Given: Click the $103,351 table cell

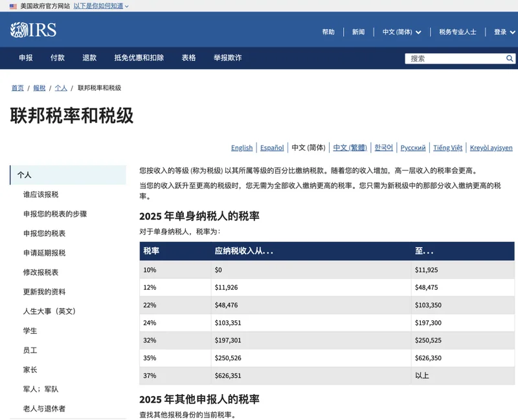Looking at the screenshot, I should point(311,323).
